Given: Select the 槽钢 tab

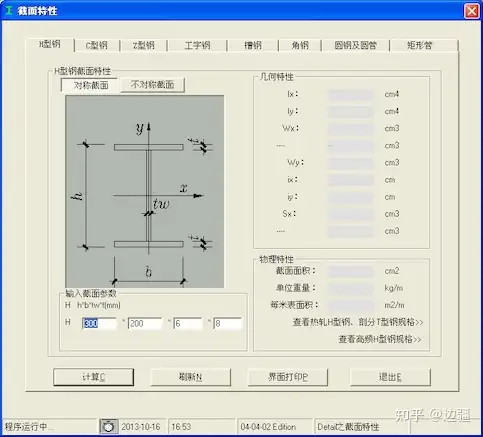Looking at the screenshot, I should [x=253, y=45].
